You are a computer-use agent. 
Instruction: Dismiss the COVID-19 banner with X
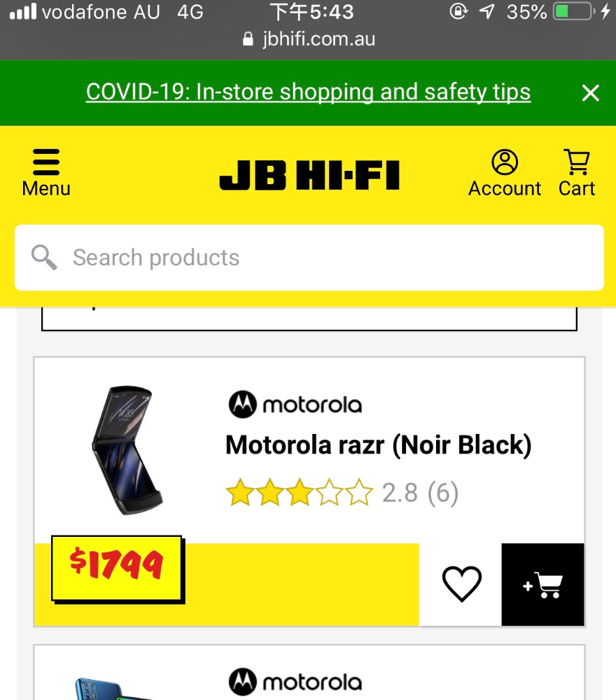590,93
